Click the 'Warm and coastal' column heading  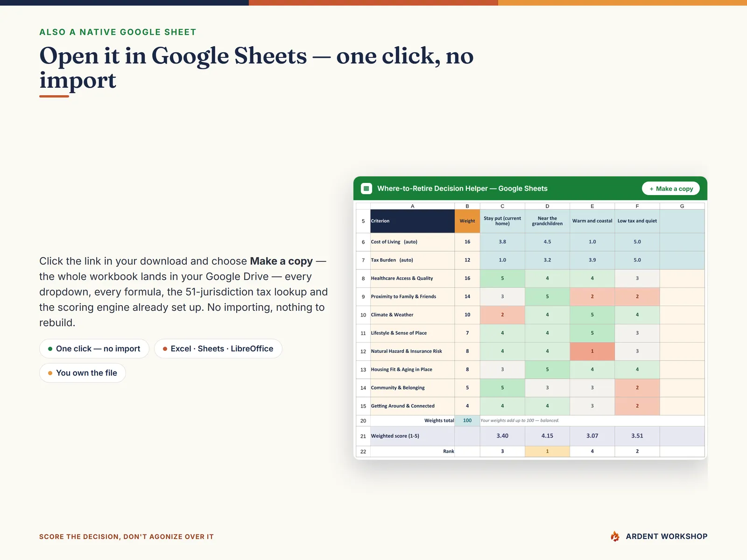[592, 221]
